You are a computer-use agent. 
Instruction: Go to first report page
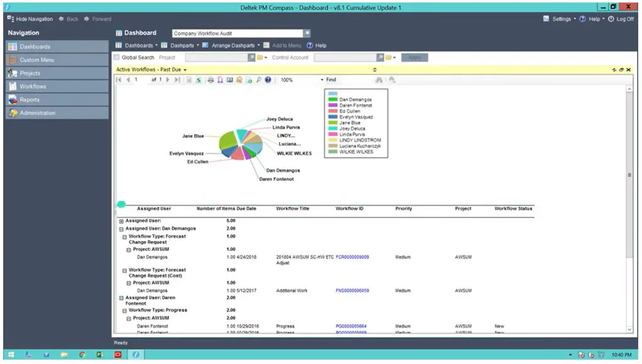pyautogui.click(x=119, y=80)
